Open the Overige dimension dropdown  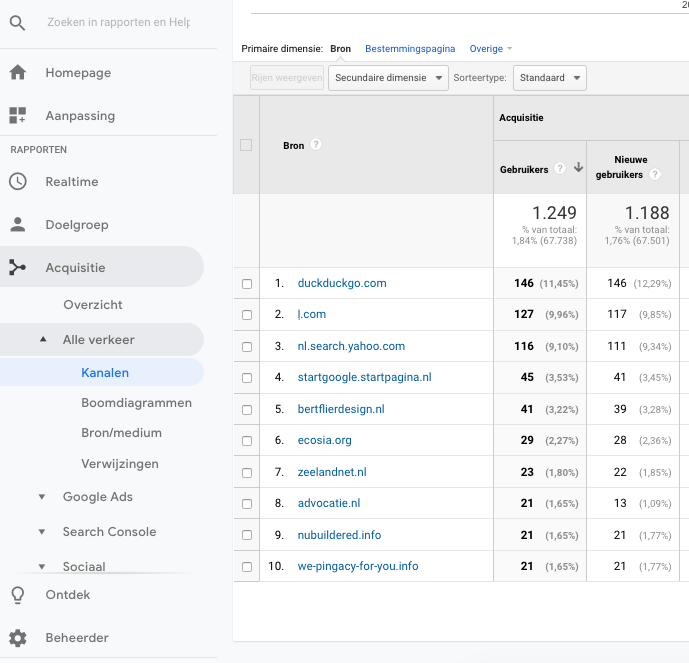click(490, 48)
